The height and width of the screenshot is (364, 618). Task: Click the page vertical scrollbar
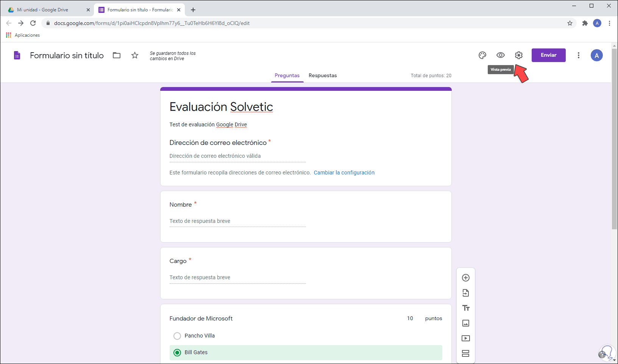tap(614, 138)
